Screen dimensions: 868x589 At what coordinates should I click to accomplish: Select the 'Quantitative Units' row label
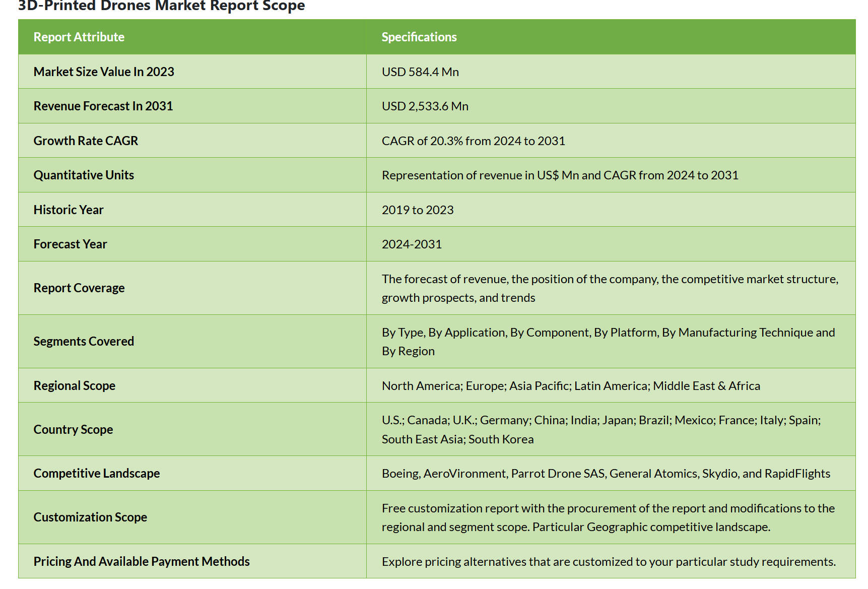(84, 175)
